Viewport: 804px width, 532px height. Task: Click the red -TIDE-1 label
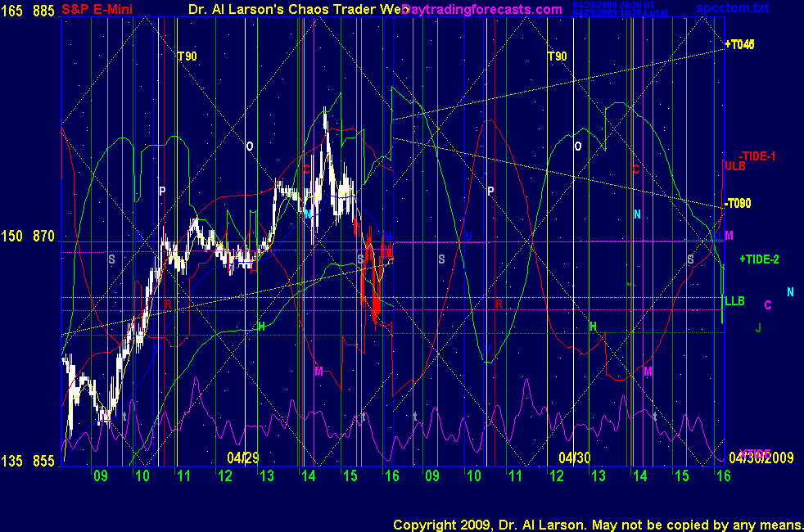click(x=757, y=156)
